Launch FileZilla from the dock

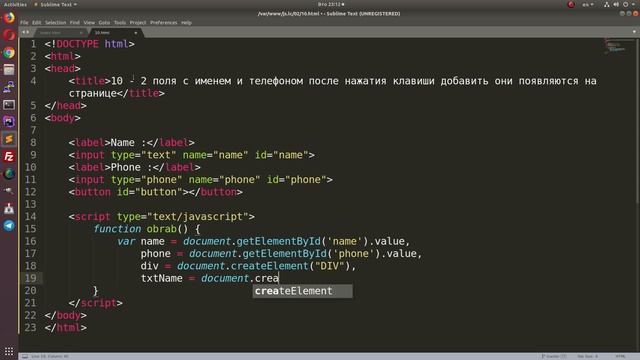(x=9, y=157)
